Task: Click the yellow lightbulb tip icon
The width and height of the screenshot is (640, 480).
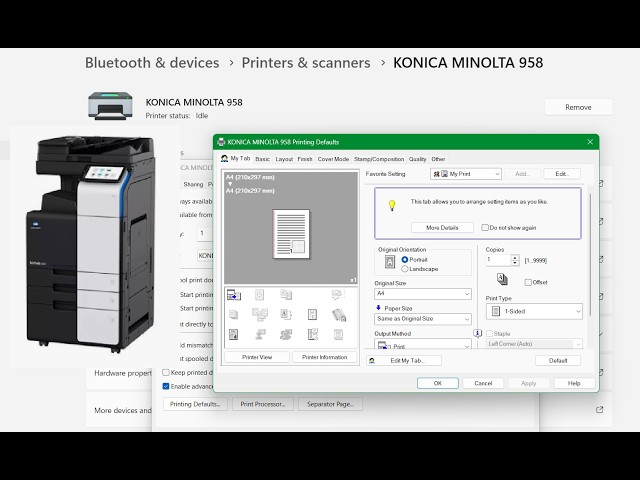Action: tap(392, 205)
